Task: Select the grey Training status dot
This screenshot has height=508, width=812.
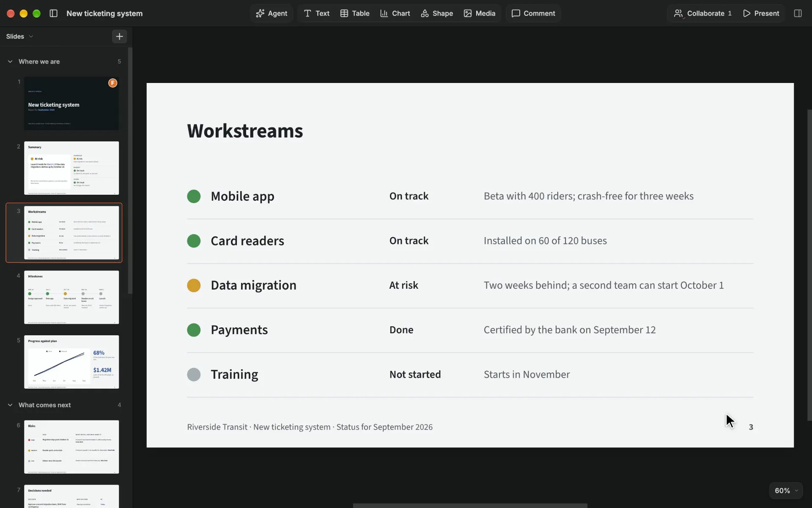Action: pos(194,375)
